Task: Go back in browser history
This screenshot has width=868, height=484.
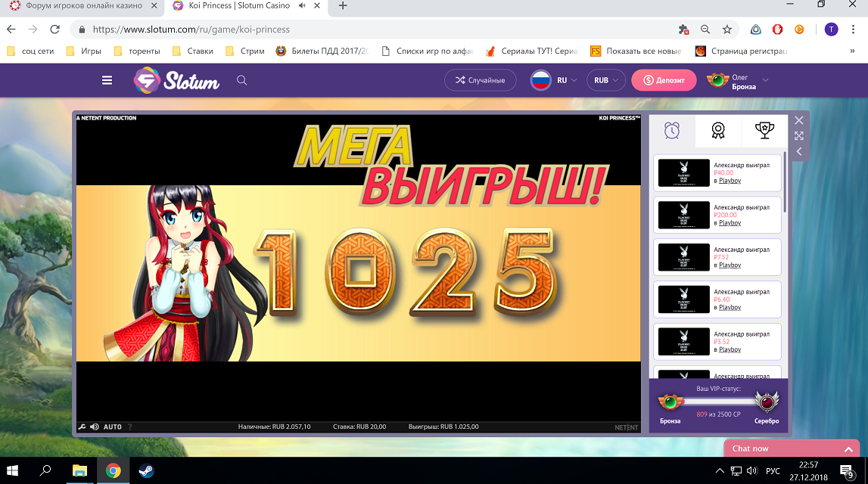Action: (11, 29)
